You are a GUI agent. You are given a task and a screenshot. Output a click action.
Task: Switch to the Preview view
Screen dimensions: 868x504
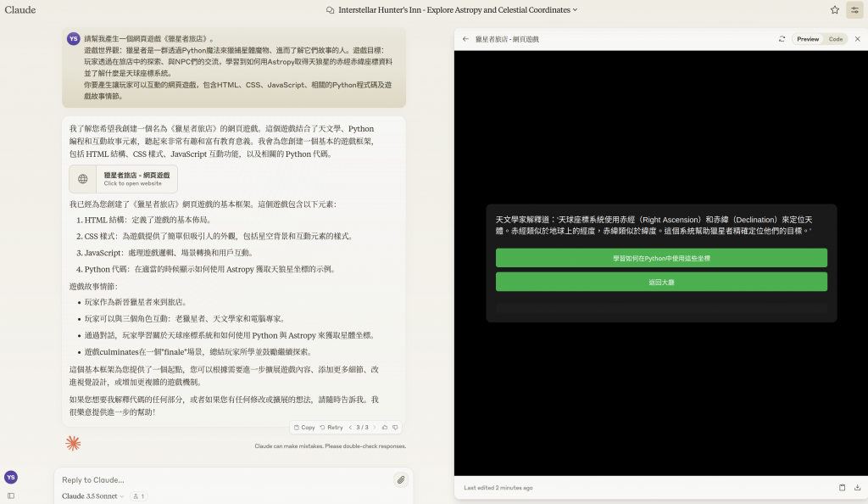(808, 39)
